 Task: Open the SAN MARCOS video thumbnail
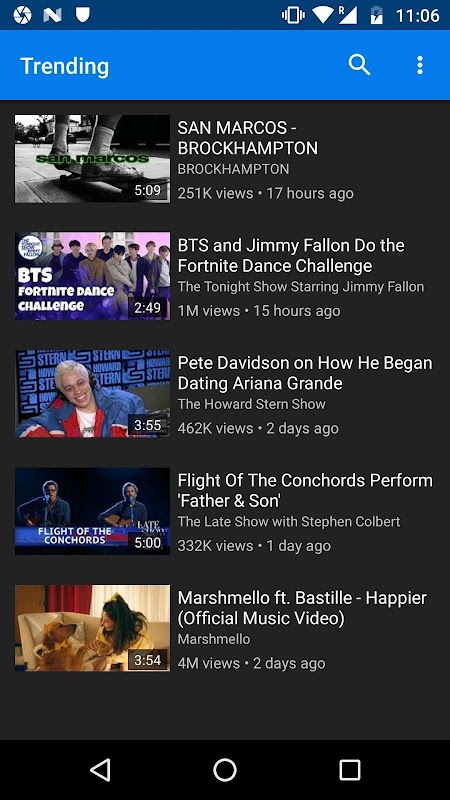(92, 159)
